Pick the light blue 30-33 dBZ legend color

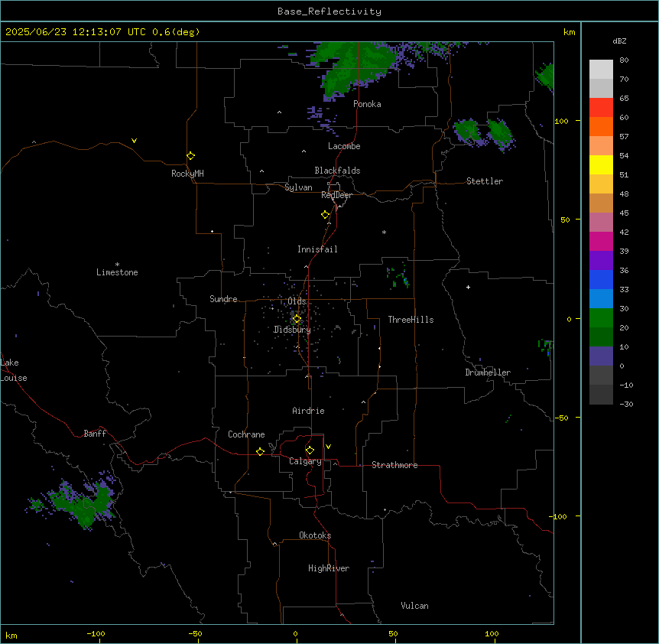point(601,299)
